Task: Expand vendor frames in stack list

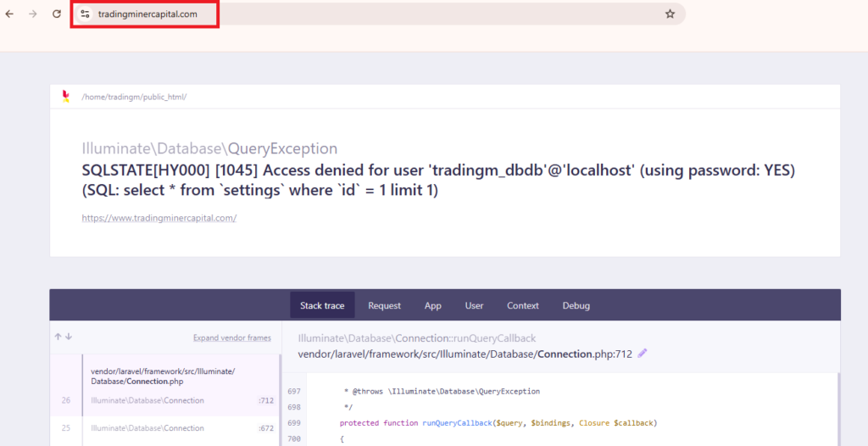Action: click(231, 337)
